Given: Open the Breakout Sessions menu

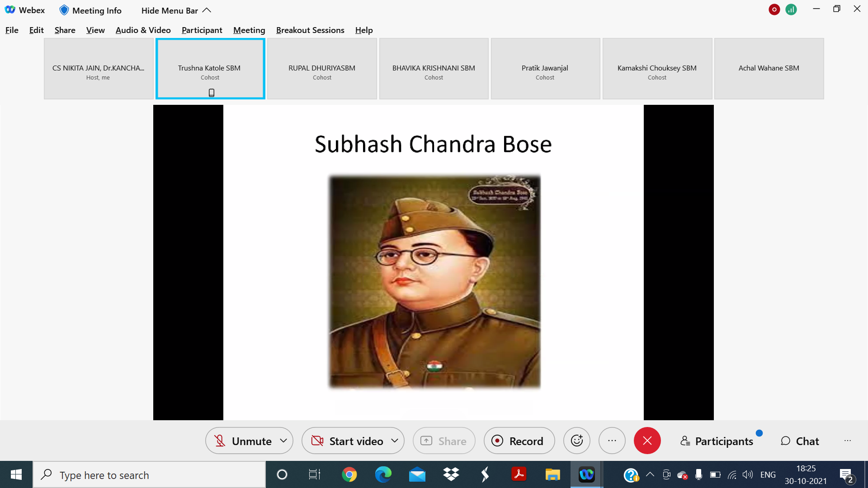Looking at the screenshot, I should tap(310, 30).
